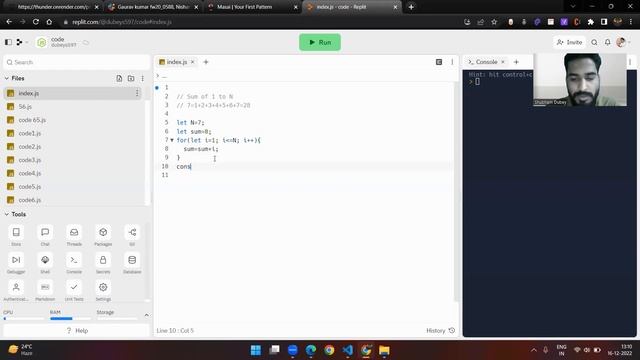Open index.js row options menu
The image size is (640, 360).
pyautogui.click(x=137, y=93)
